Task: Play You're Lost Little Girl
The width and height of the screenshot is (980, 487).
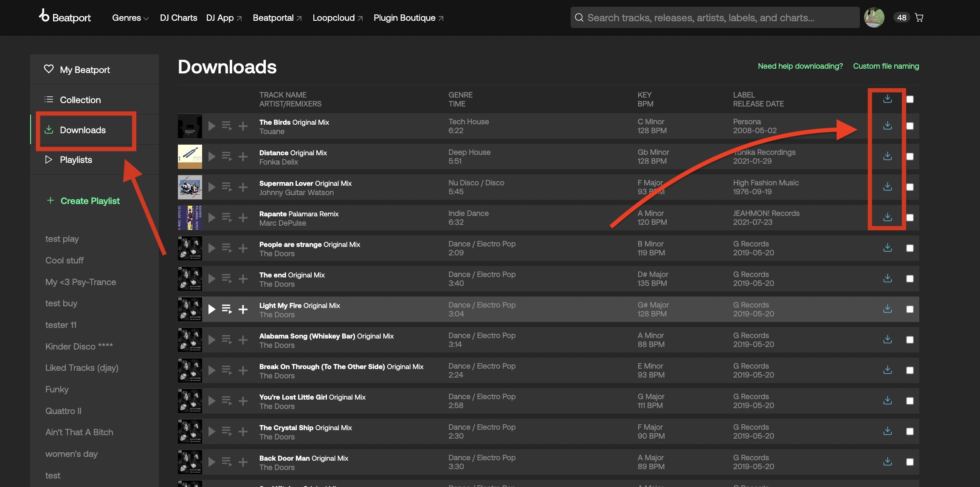Action: (211, 401)
